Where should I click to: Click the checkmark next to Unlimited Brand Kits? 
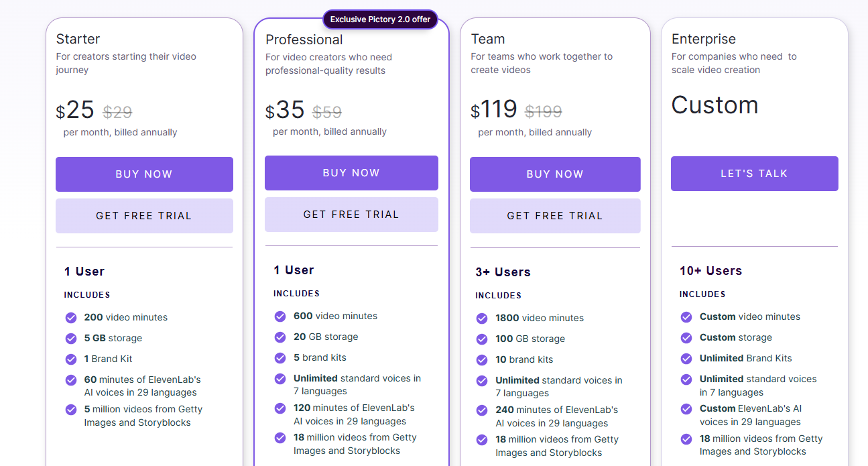pyautogui.click(x=686, y=359)
